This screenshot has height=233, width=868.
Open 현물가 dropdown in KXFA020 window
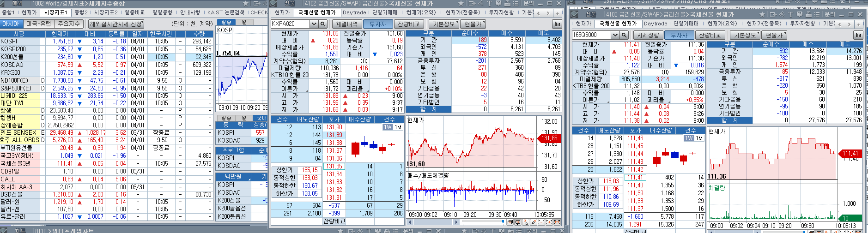pos(473,24)
